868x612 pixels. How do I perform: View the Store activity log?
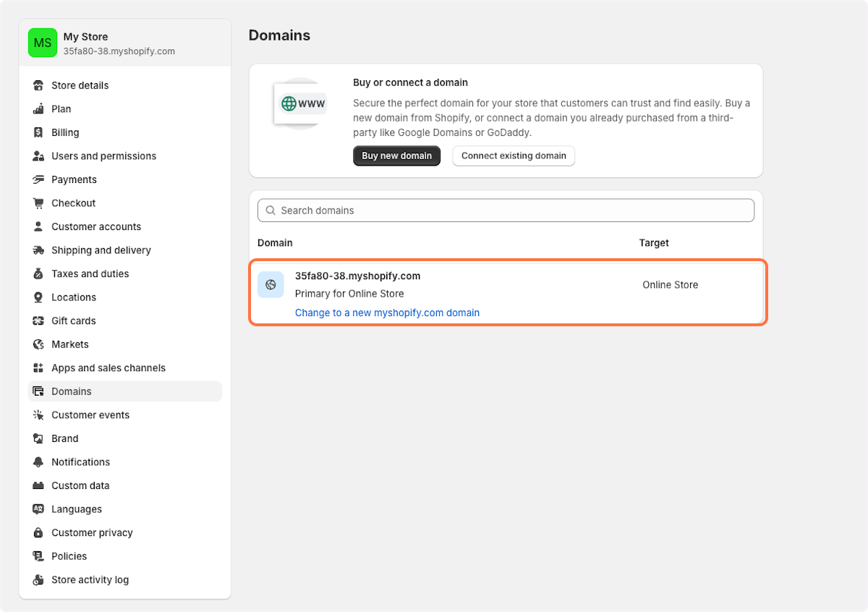tap(125, 579)
